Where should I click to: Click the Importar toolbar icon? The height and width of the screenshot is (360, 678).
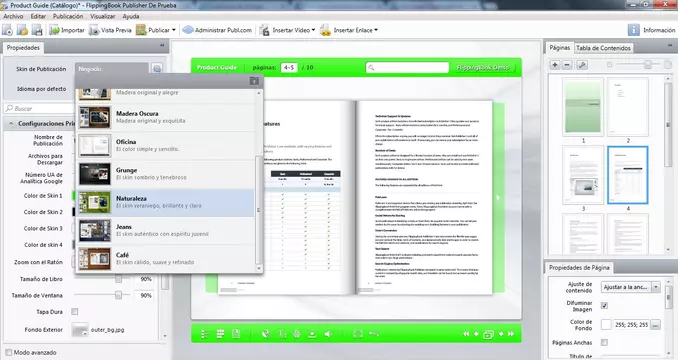54,30
